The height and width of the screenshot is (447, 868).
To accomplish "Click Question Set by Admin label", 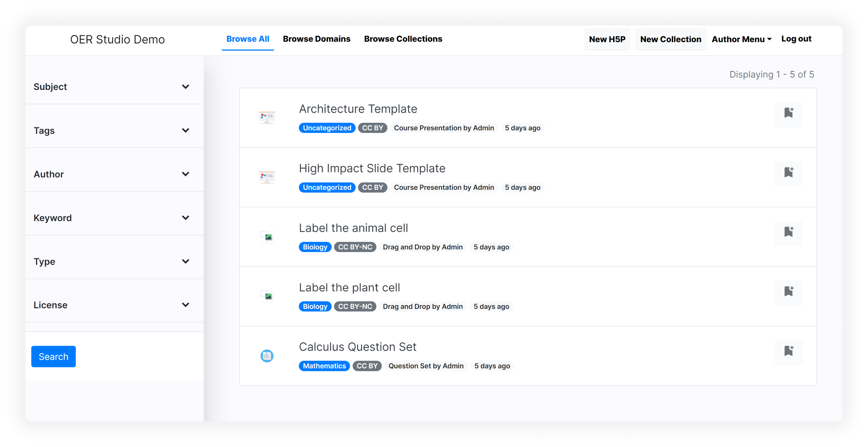I will tap(426, 366).
